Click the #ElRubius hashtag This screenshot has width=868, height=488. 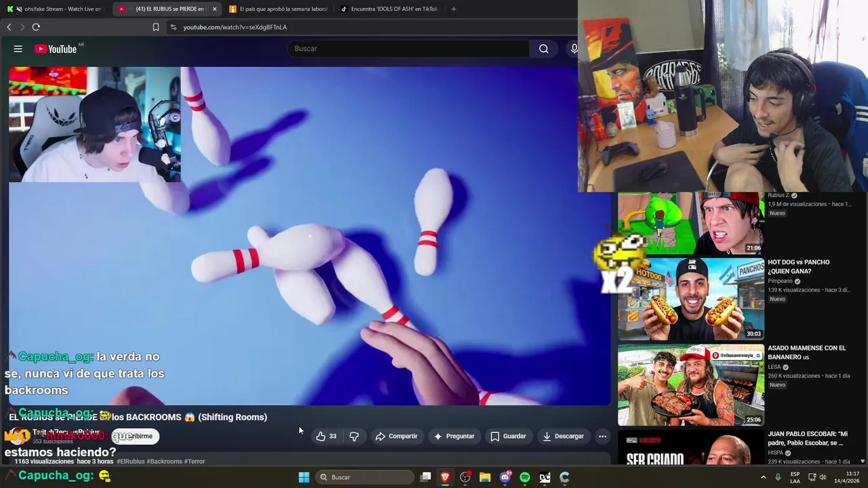131,462
